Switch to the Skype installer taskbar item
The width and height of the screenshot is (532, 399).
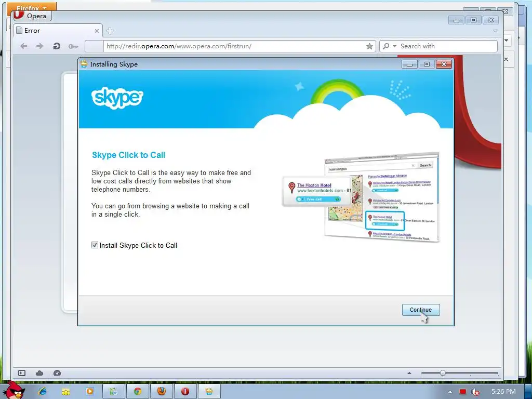click(209, 391)
